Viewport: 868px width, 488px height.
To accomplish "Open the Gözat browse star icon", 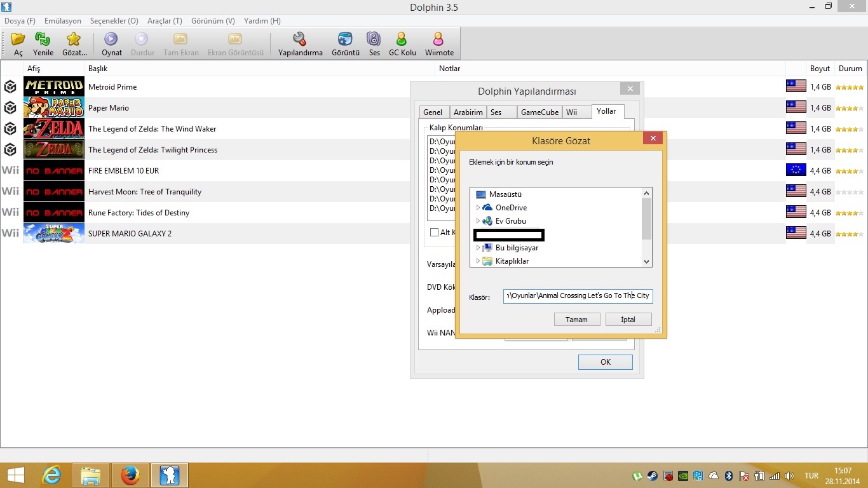I will (x=74, y=39).
